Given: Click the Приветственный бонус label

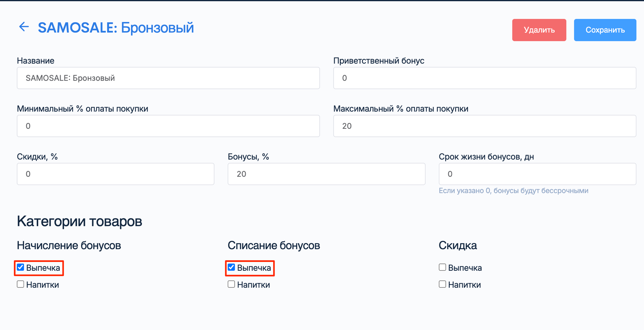Looking at the screenshot, I should [379, 60].
